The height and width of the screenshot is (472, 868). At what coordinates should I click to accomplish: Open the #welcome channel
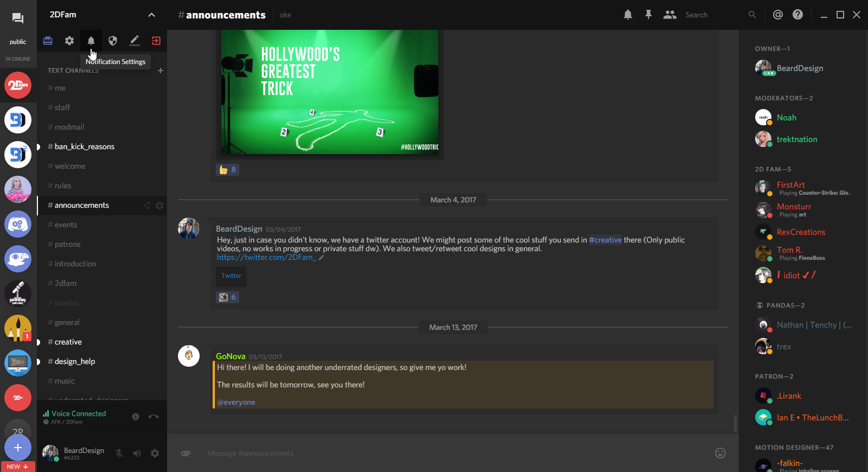coord(101,166)
